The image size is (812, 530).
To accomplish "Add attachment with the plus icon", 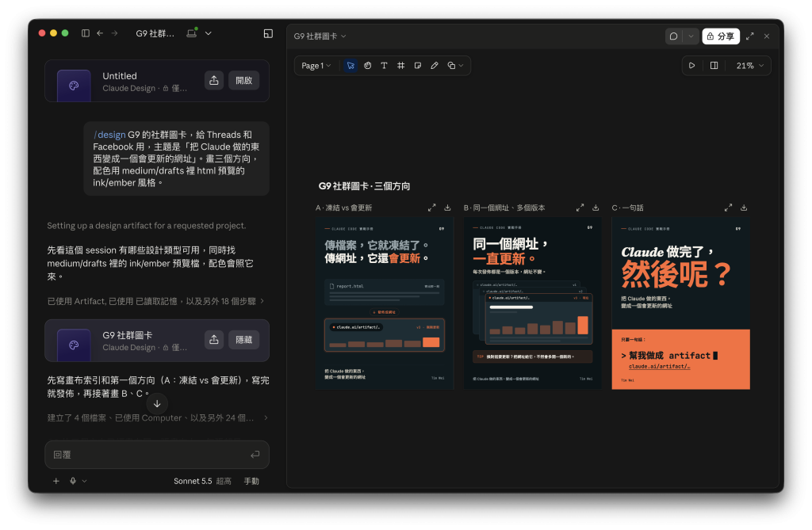I will (x=56, y=481).
